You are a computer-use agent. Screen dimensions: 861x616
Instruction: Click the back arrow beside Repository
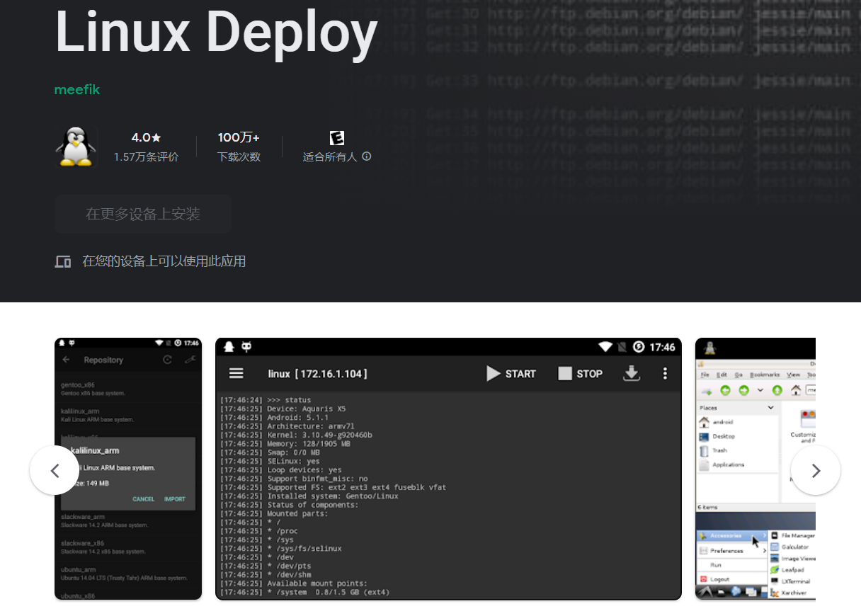point(67,360)
